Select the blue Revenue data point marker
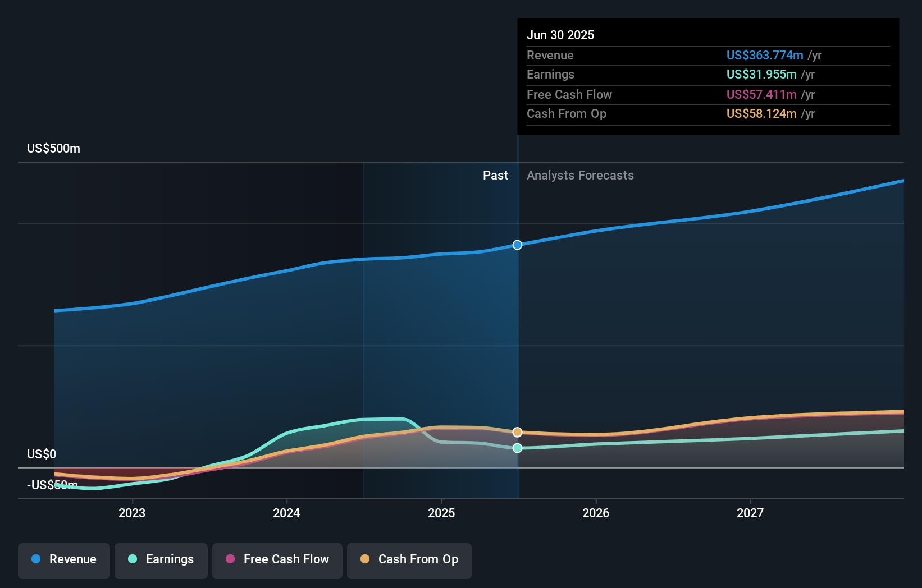This screenshot has width=922, height=588. [x=517, y=245]
